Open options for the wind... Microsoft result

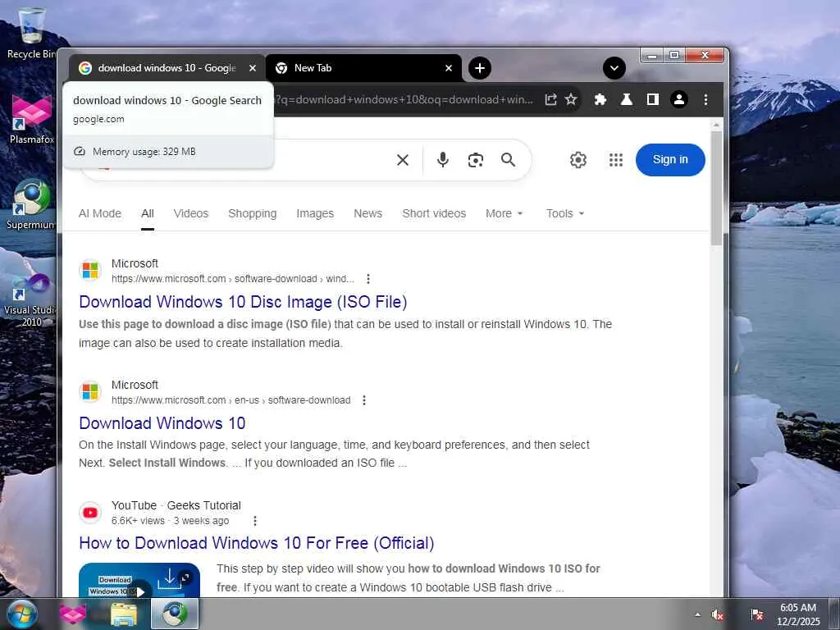368,279
